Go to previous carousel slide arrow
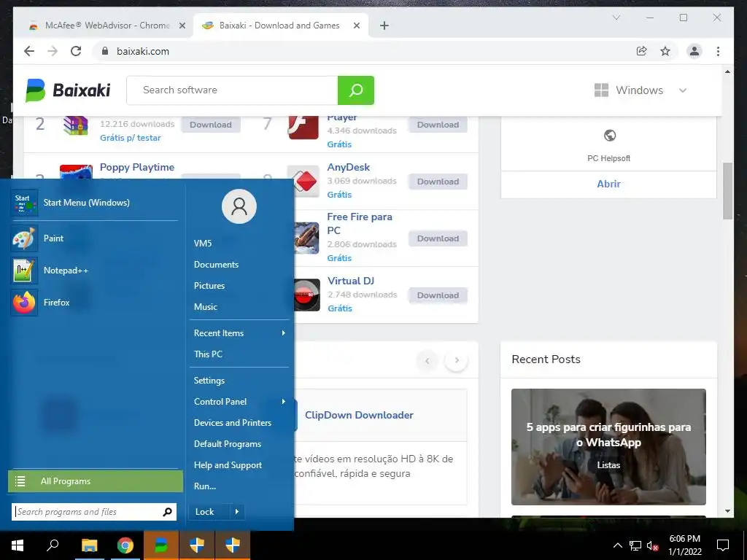 coord(427,360)
